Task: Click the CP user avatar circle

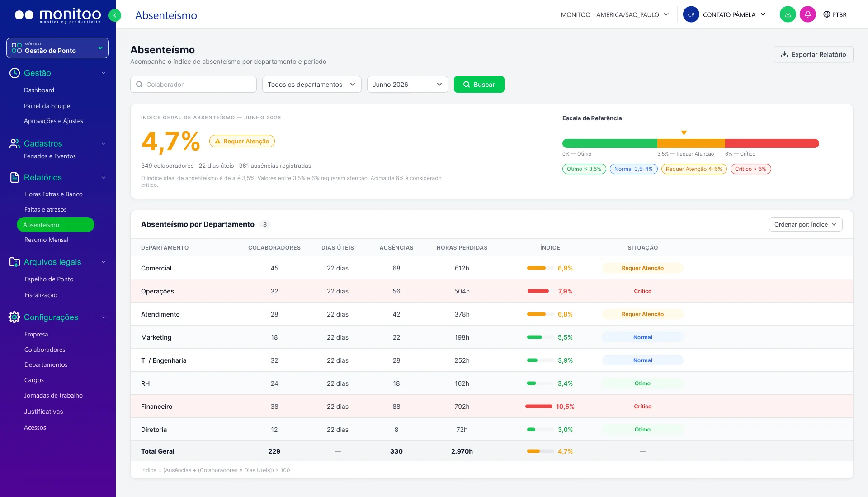Action: click(691, 14)
